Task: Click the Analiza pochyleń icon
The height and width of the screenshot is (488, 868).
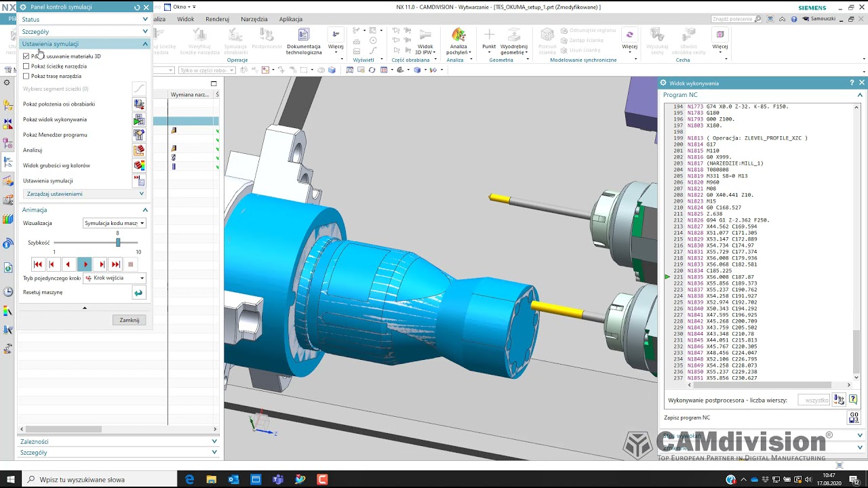Action: 458,41
